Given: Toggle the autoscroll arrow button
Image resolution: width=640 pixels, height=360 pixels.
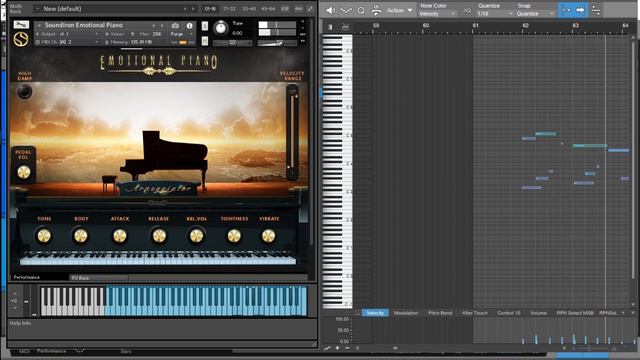Looking at the screenshot, I should pyautogui.click(x=580, y=10).
